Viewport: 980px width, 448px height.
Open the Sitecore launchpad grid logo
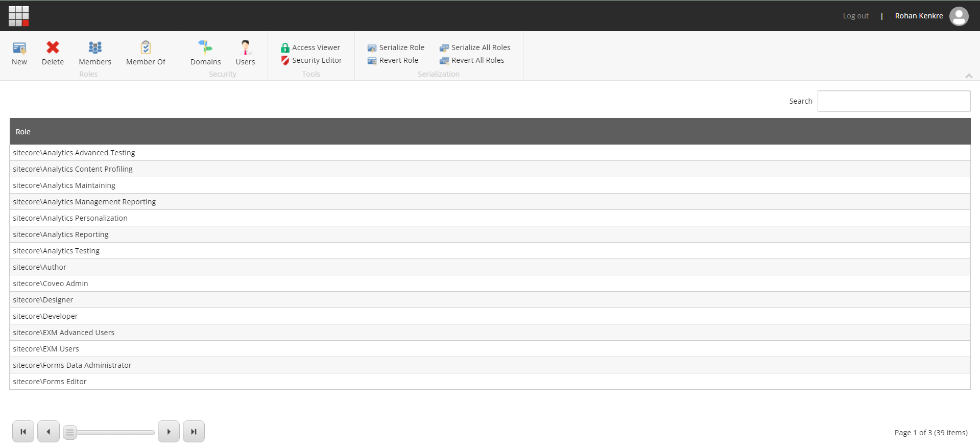tap(19, 16)
